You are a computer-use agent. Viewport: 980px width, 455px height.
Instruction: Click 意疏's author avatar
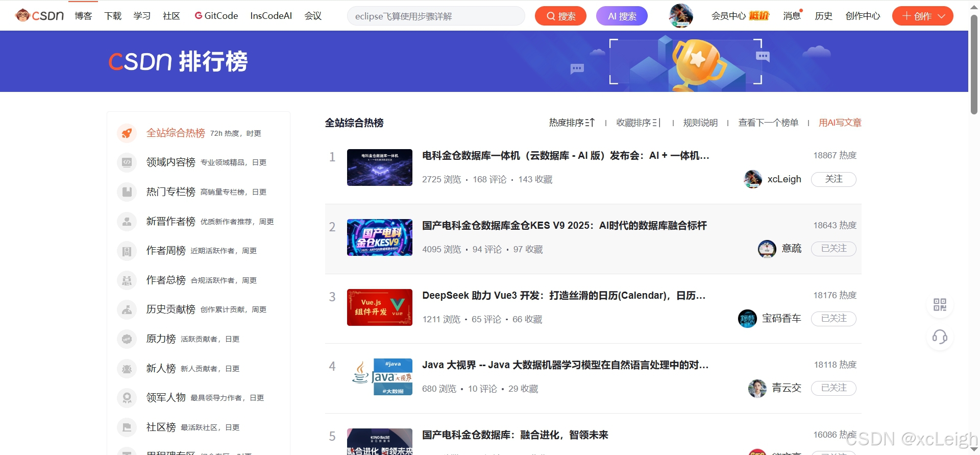[x=767, y=249]
